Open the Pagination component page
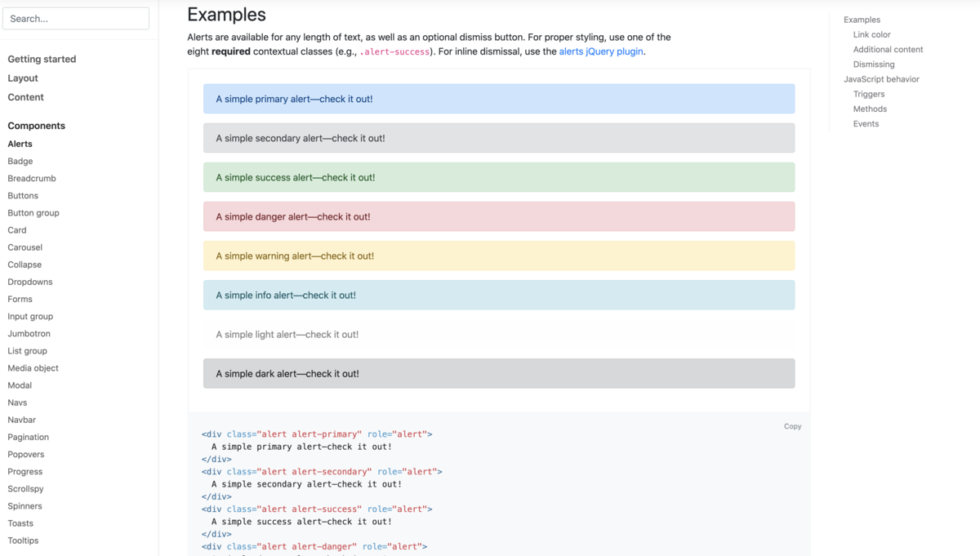The height and width of the screenshot is (556, 980). click(x=29, y=437)
